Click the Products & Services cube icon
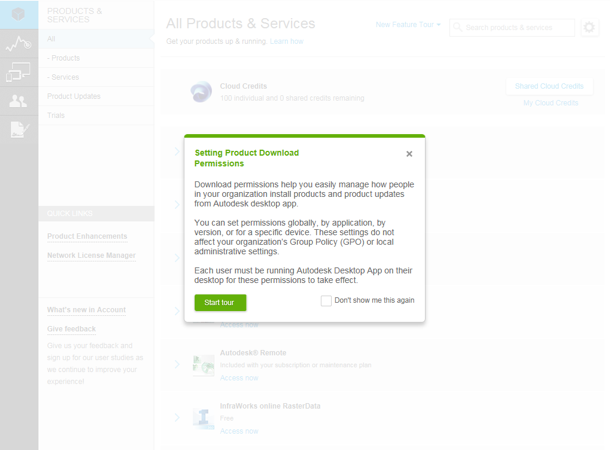 [x=18, y=14]
